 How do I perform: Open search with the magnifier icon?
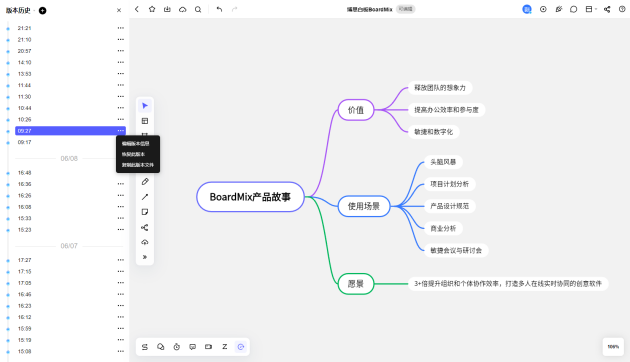coord(198,9)
